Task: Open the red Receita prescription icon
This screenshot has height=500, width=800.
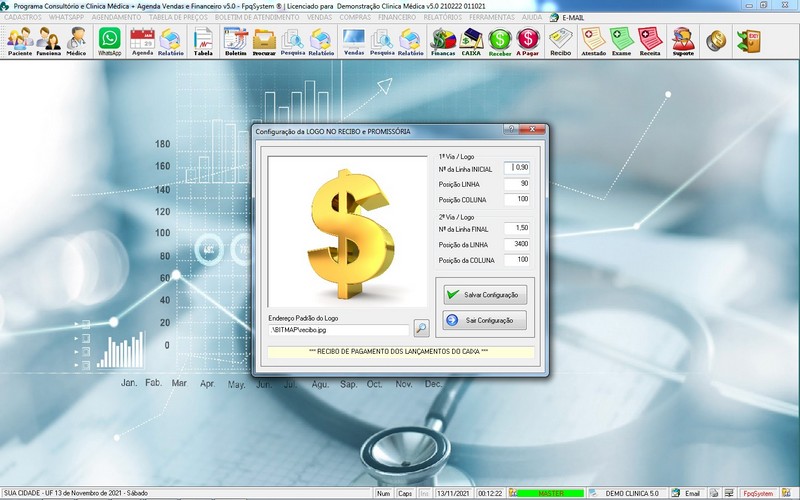Action: pyautogui.click(x=650, y=41)
